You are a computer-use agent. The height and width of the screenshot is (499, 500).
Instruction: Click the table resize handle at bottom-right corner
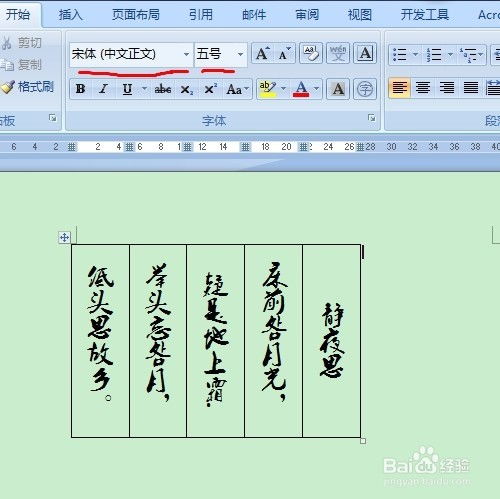point(363,441)
